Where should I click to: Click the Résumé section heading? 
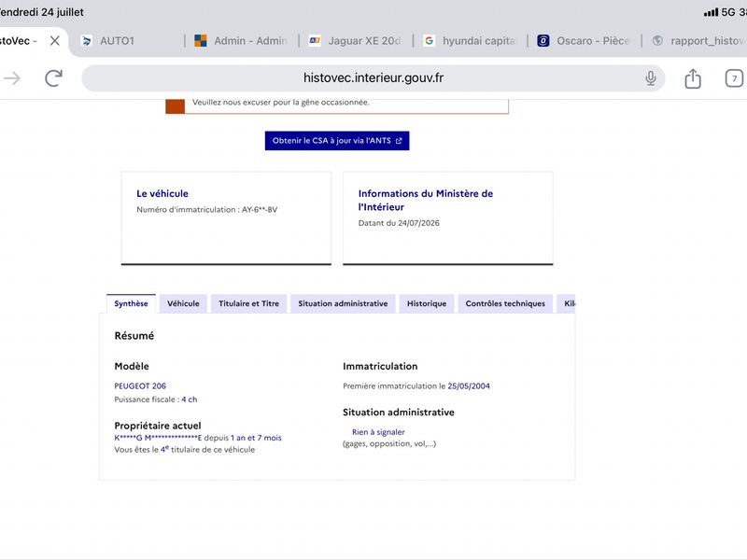tap(134, 336)
